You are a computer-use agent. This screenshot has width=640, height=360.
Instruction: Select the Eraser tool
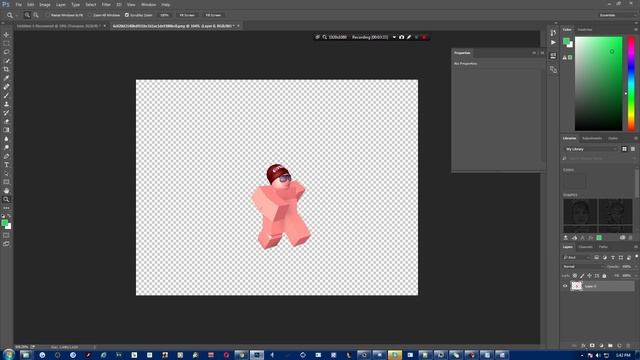6,121
